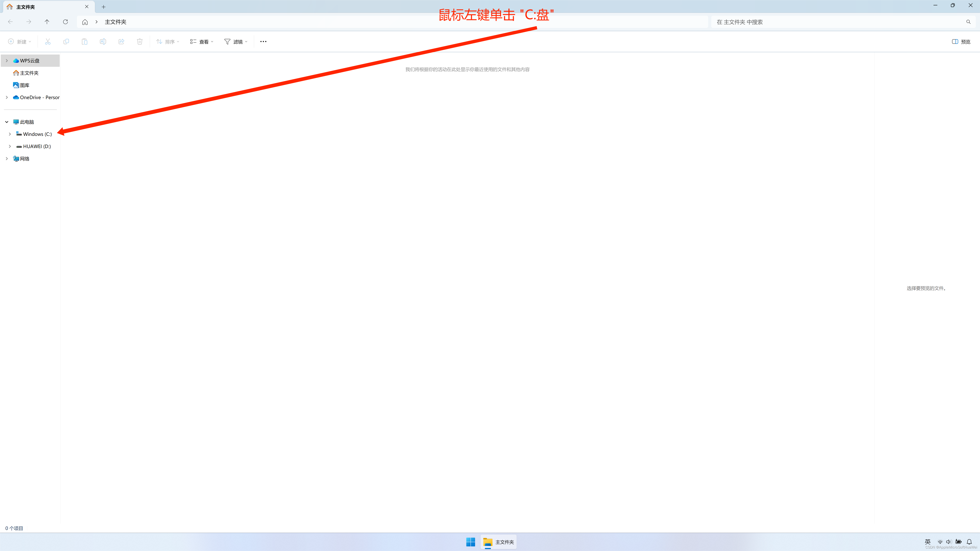Open the 图库 gallery in the sidebar
980x551 pixels.
24,85
